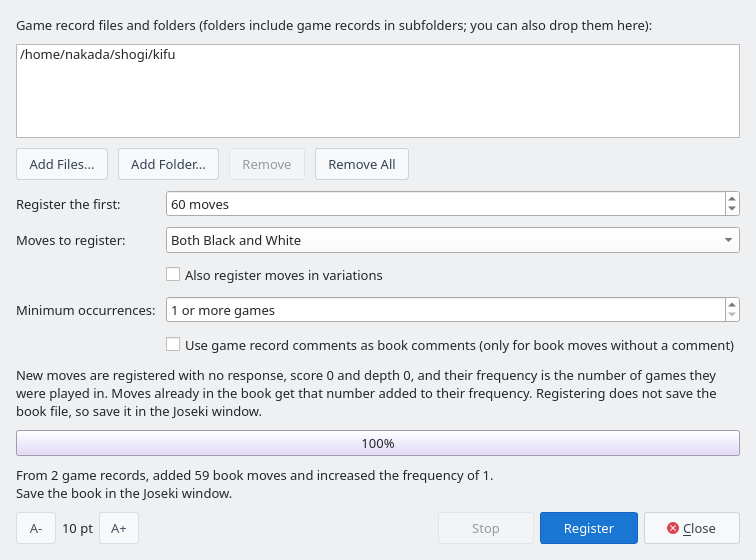Viewport: 756px width, 560px height.
Task: Click the Register the first label
Action: tap(68, 205)
